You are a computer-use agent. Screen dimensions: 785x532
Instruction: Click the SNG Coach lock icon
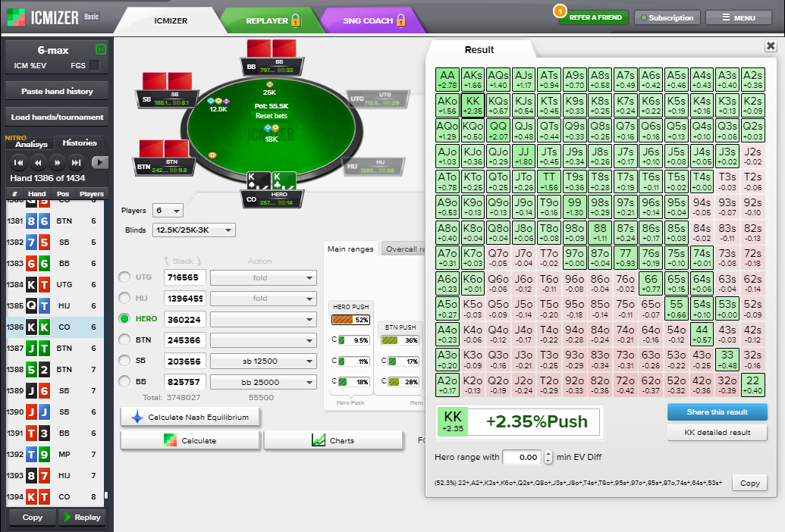point(400,20)
